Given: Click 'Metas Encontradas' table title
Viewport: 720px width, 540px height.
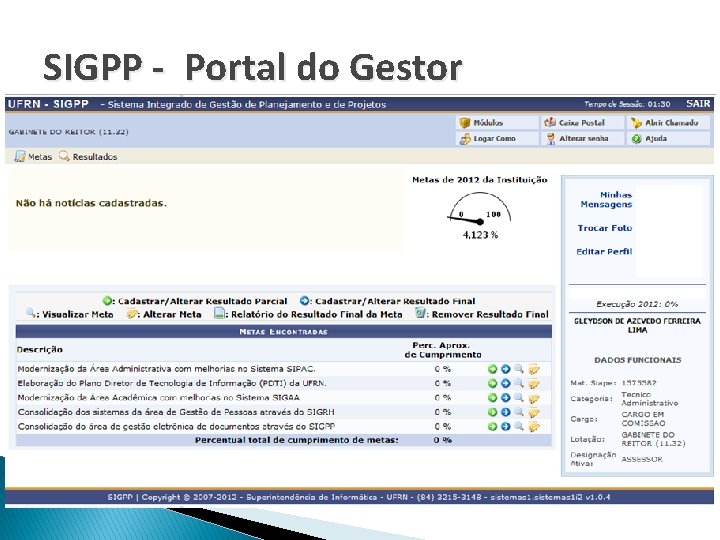Looking at the screenshot, I should coord(283,332).
